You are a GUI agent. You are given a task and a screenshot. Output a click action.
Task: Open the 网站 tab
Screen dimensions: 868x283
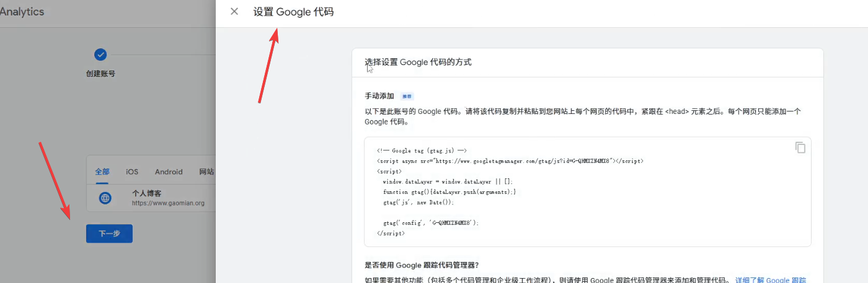click(206, 172)
